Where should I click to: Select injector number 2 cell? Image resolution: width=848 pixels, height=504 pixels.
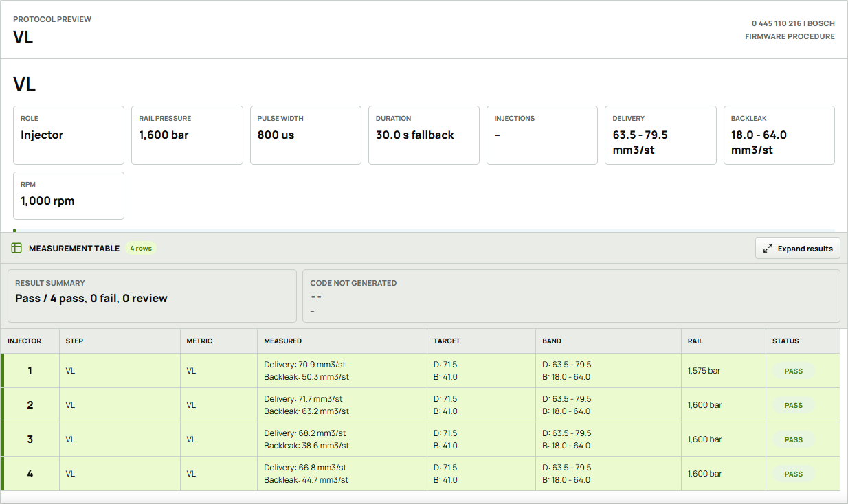(x=30, y=405)
